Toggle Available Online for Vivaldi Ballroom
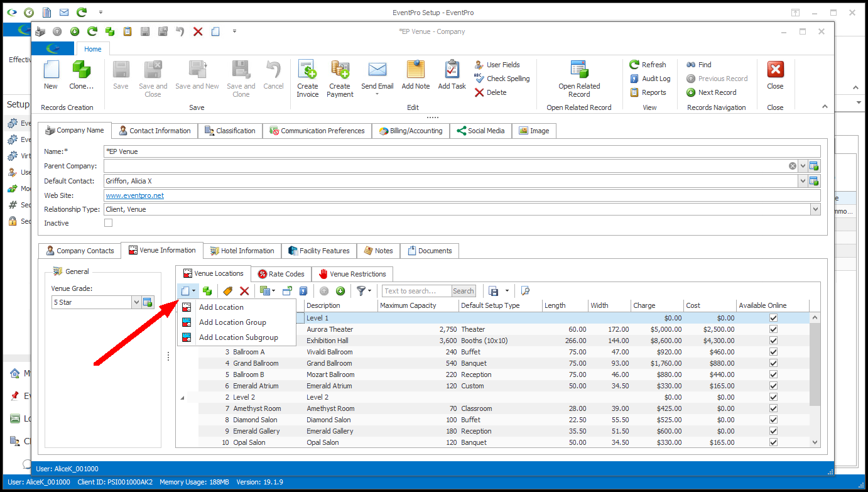The image size is (868, 492). click(x=773, y=352)
